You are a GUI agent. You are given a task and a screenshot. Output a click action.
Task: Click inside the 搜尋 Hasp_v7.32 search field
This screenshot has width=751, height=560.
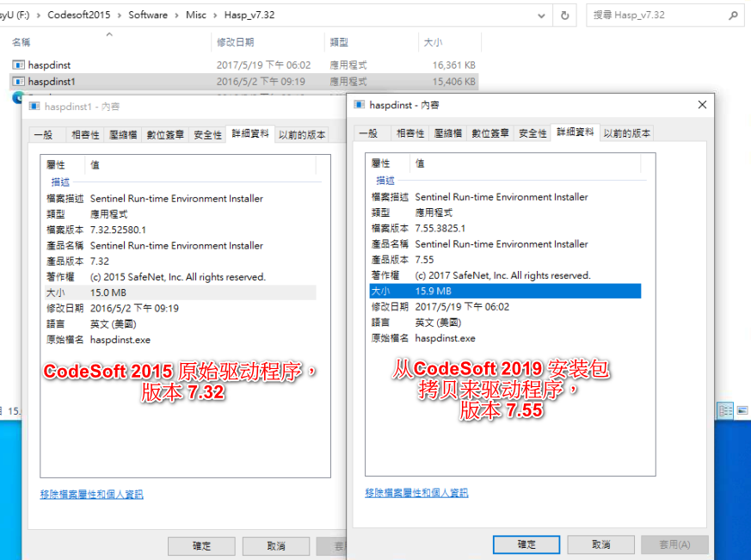[x=654, y=15]
